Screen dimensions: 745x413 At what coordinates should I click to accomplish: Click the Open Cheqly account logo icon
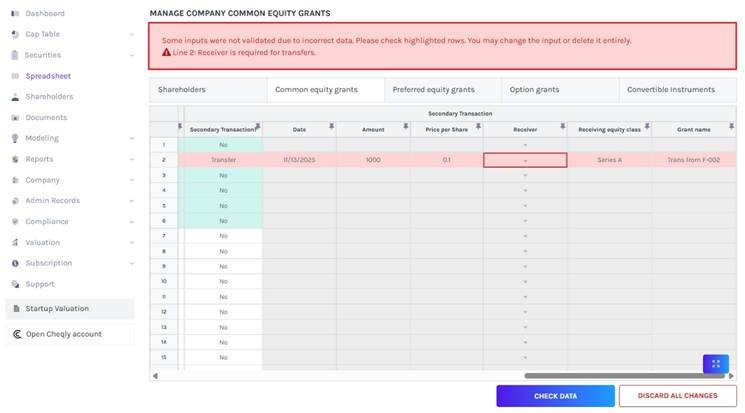click(x=16, y=334)
